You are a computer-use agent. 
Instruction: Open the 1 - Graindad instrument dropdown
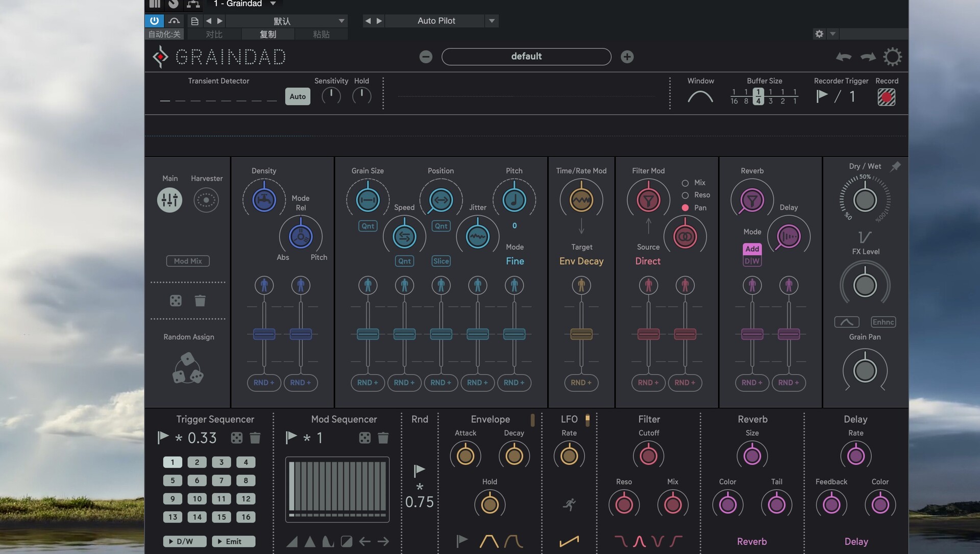(x=273, y=4)
